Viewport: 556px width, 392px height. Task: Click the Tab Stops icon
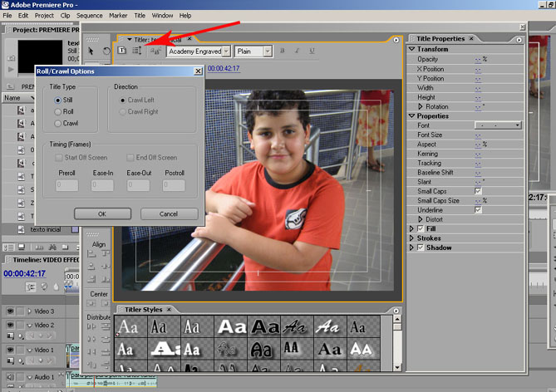(137, 51)
